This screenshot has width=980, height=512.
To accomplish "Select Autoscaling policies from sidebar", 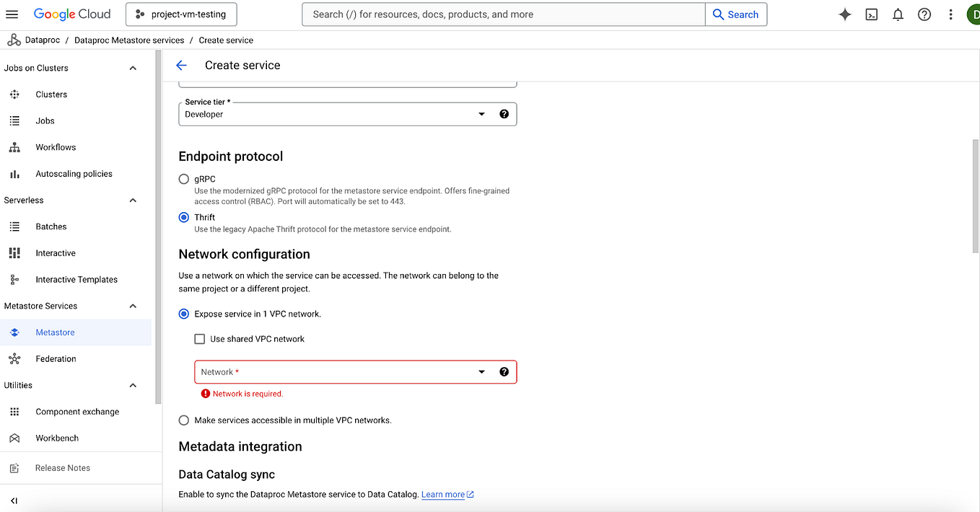I will click(74, 173).
